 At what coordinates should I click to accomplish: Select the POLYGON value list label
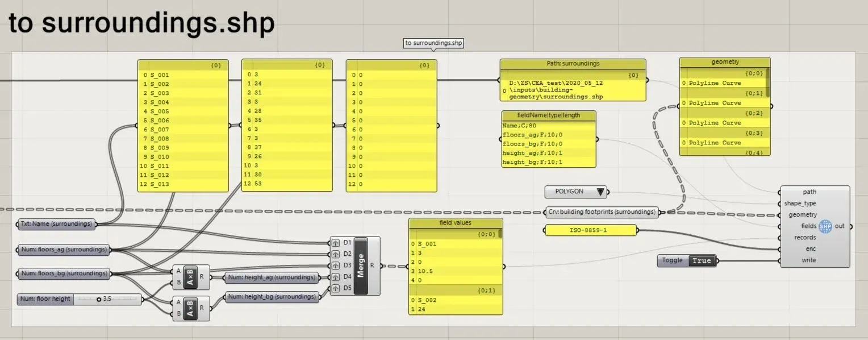[569, 192]
